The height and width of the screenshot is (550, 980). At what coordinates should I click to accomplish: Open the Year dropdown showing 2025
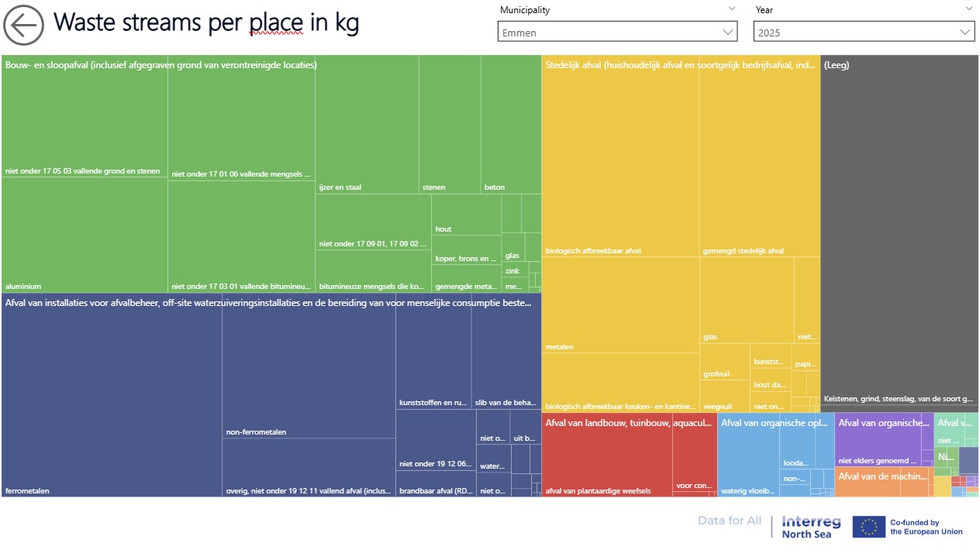[864, 32]
